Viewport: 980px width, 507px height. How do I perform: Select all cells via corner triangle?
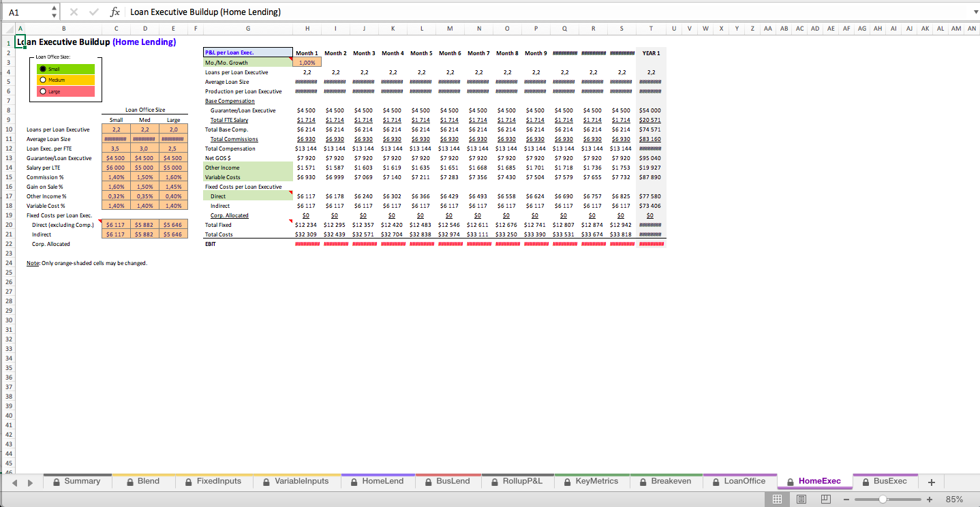7,28
